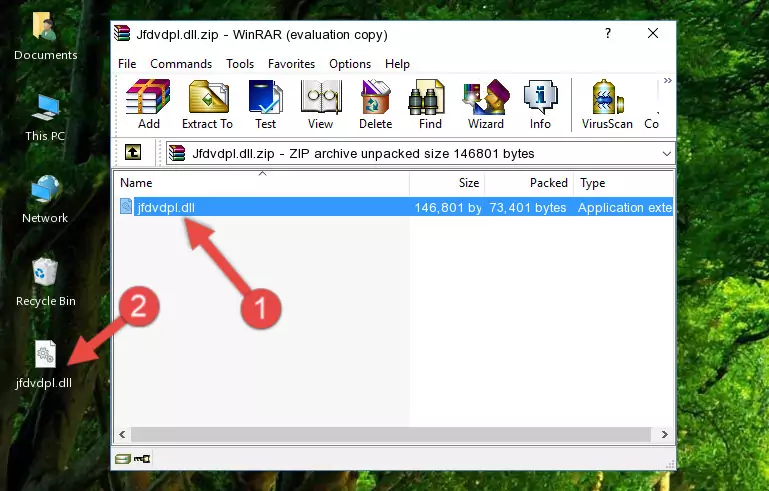Select the Network desktop icon

(x=45, y=200)
